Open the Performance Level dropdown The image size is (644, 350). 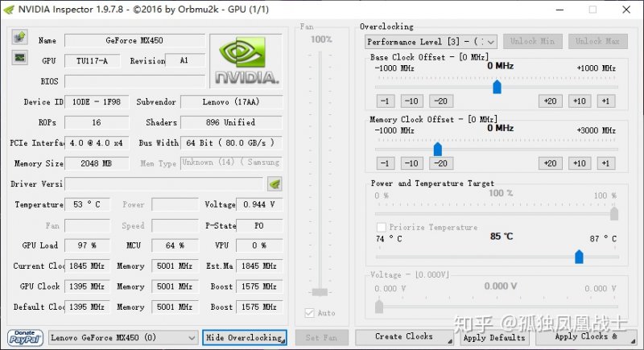(x=431, y=42)
